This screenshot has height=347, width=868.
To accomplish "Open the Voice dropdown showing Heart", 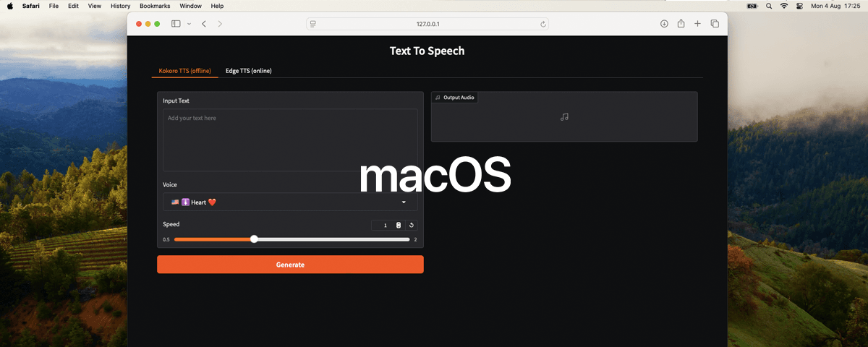I will (x=290, y=202).
